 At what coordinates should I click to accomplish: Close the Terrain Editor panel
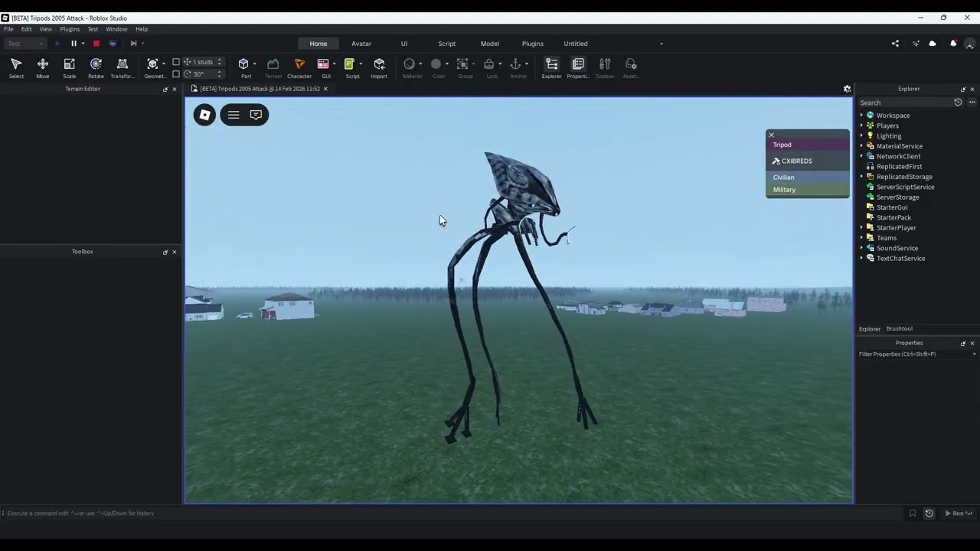pos(174,89)
